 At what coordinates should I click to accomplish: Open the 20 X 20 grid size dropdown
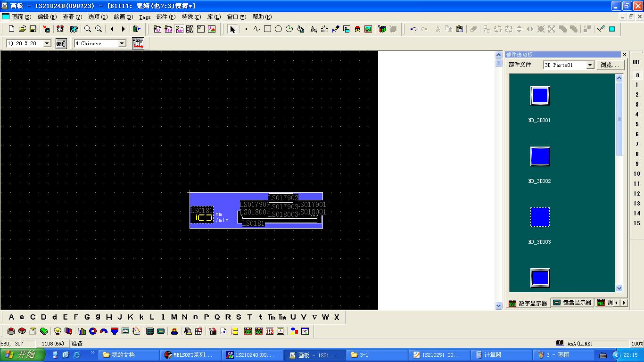pyautogui.click(x=47, y=43)
